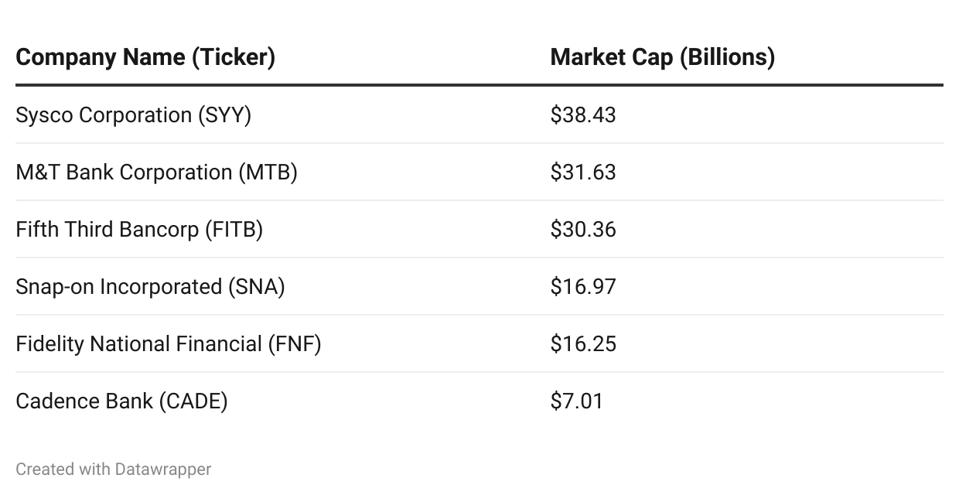Screen dimensions: 959x495
Task: Select the Snap-on Incorporated (SNA) cell
Action: tap(150, 287)
